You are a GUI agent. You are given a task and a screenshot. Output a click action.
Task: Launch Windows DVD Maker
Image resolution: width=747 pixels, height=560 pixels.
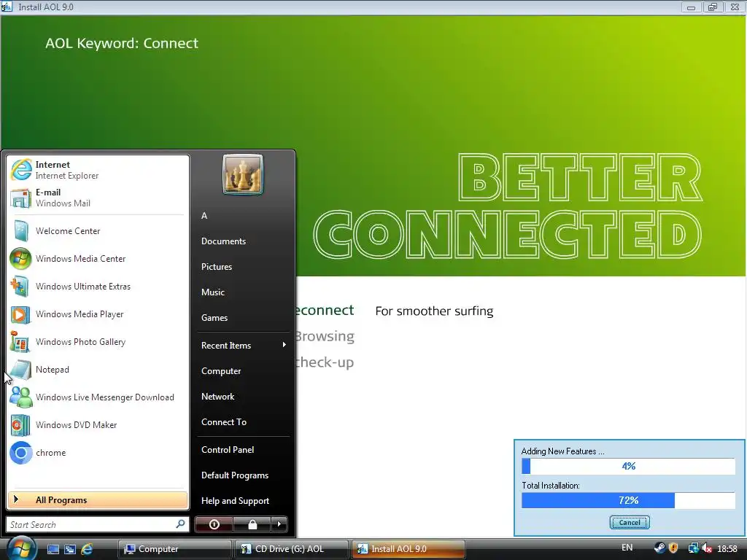98,425
